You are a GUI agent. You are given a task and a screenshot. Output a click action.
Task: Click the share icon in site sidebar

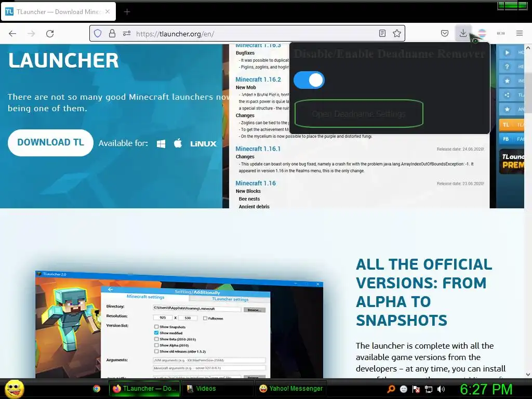(x=507, y=95)
